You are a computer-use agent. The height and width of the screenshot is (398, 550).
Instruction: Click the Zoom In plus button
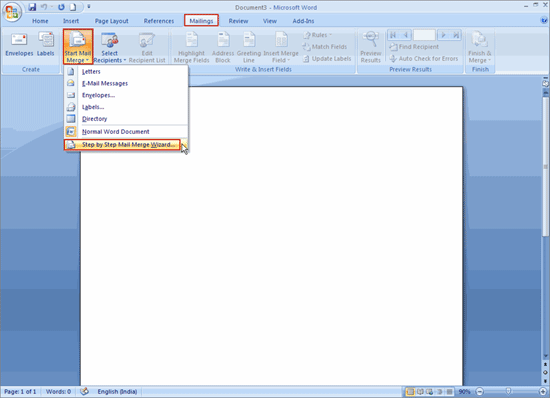[543, 392]
